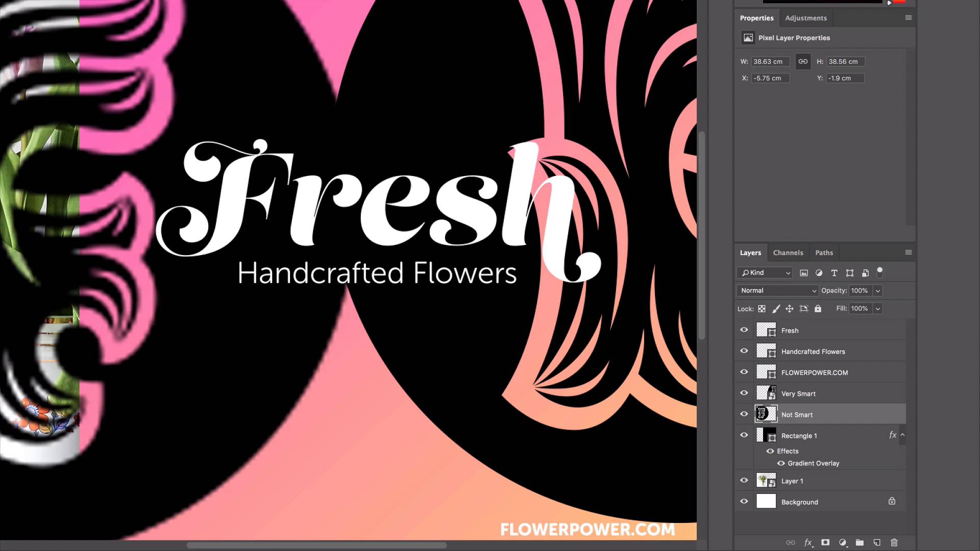
Task: Click fx badge on Rectangle 1 layer
Action: 892,435
